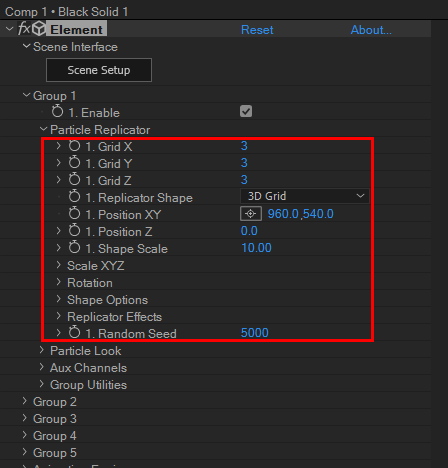Click Reset for the Element effect
This screenshot has width=448, height=468.
[x=257, y=30]
